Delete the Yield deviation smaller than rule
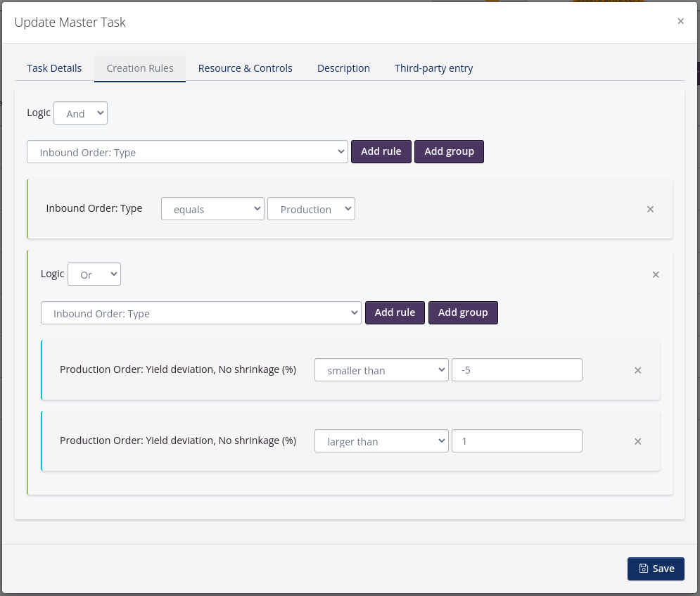 (637, 370)
